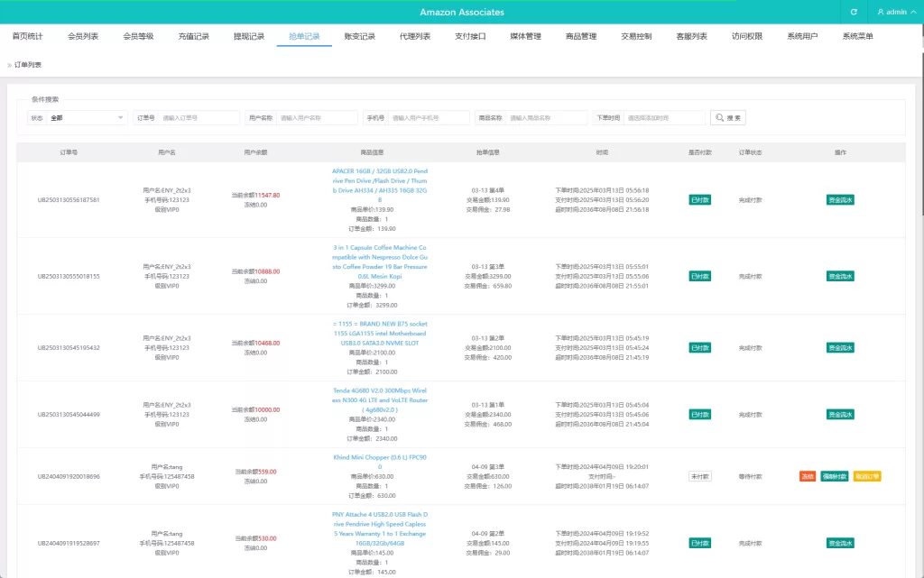Viewport: 924px width, 578px height.
Task: Click 已付款 badge on Coffee Machine order
Action: pos(699,276)
